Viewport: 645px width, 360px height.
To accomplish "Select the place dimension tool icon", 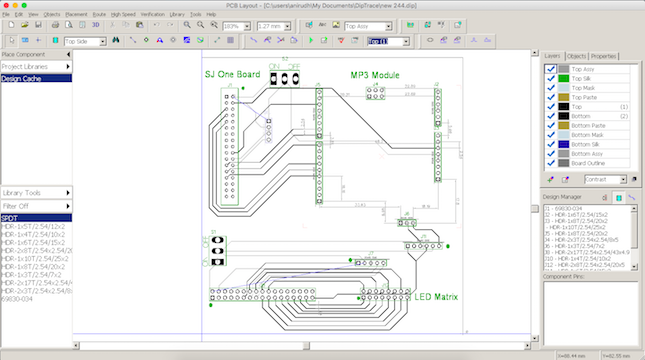I will (x=217, y=40).
